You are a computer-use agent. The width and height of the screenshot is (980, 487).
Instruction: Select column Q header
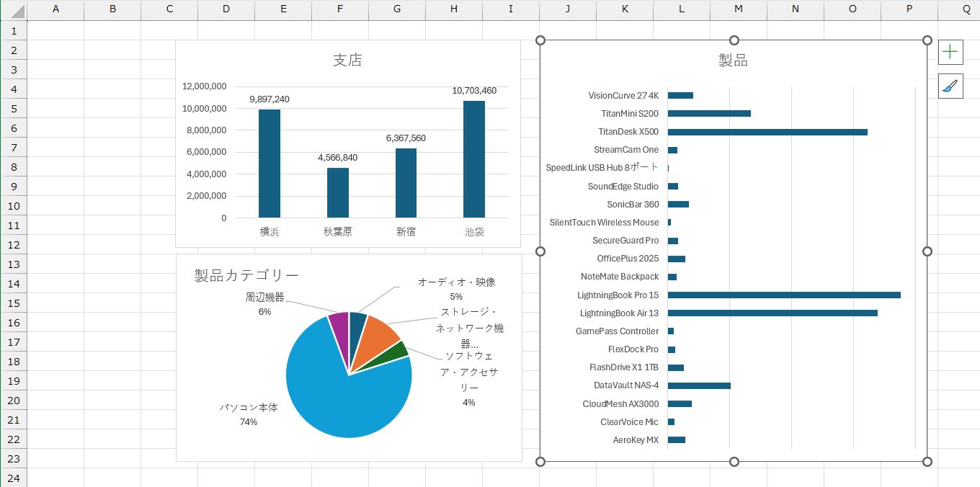coord(966,10)
